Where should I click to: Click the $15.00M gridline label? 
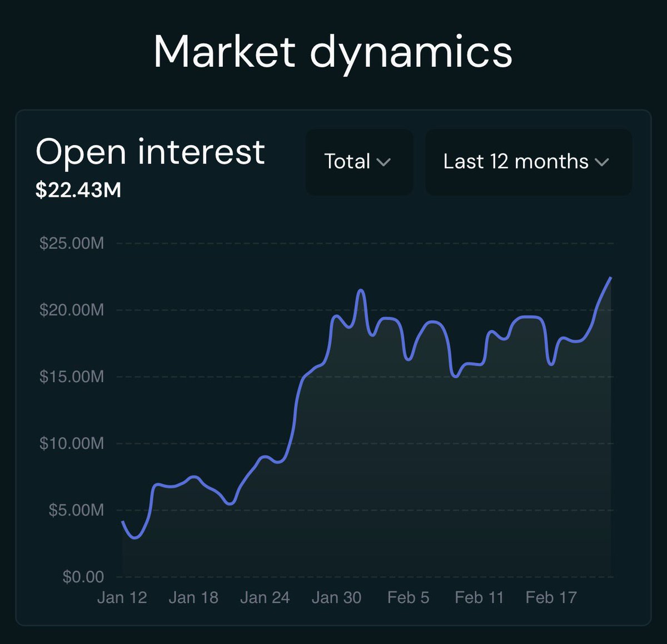[x=71, y=377]
